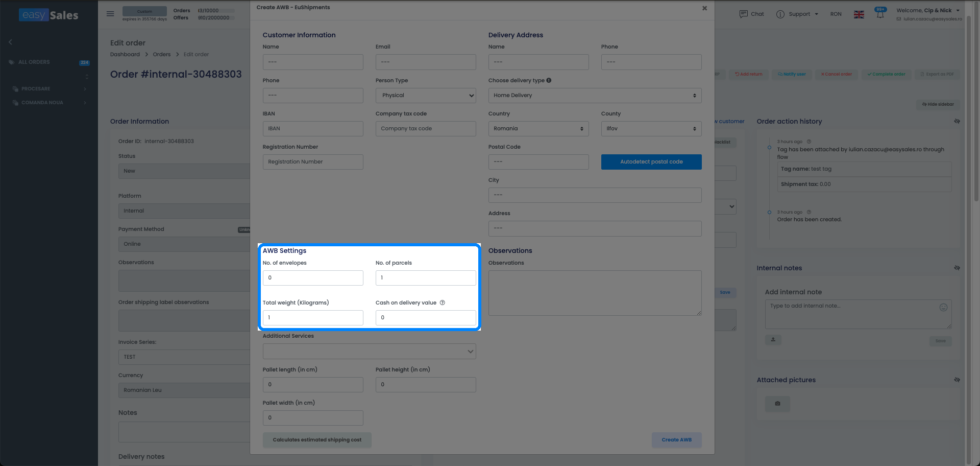
Task: Select the RON currency item
Action: [x=836, y=14]
